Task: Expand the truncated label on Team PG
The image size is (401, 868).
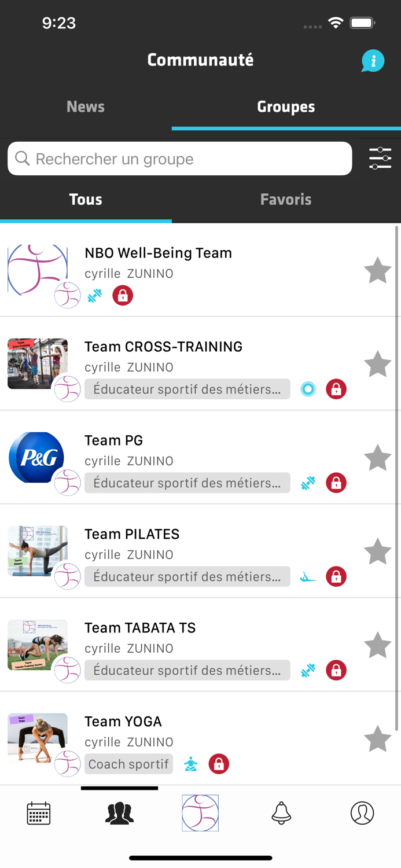Action: [x=187, y=483]
